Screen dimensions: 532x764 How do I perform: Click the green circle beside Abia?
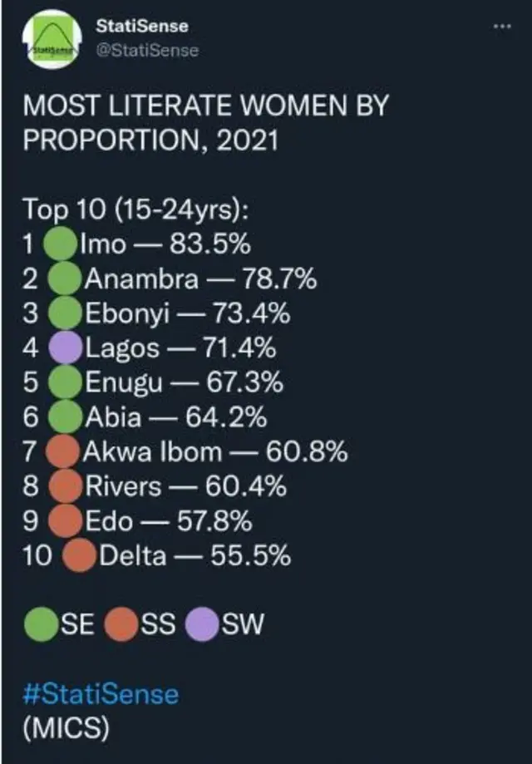66,417
